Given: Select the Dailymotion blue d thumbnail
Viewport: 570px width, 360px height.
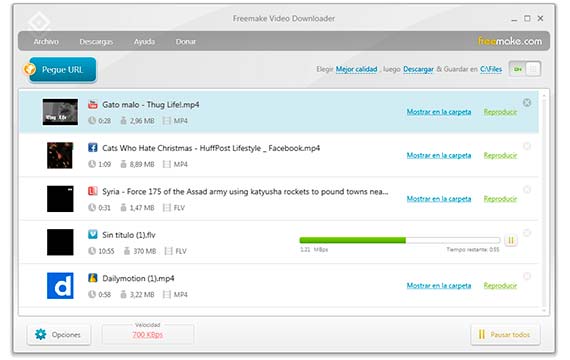Looking at the screenshot, I should pyautogui.click(x=60, y=285).
